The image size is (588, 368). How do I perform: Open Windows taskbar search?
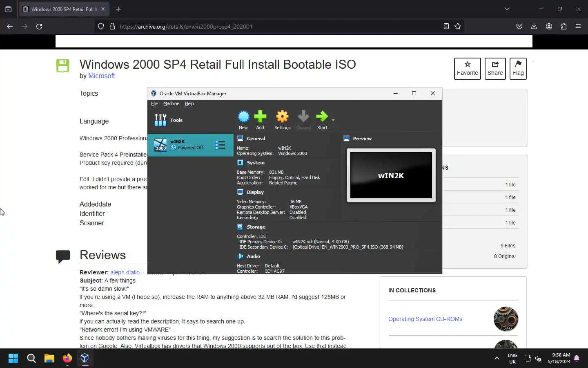31,358
